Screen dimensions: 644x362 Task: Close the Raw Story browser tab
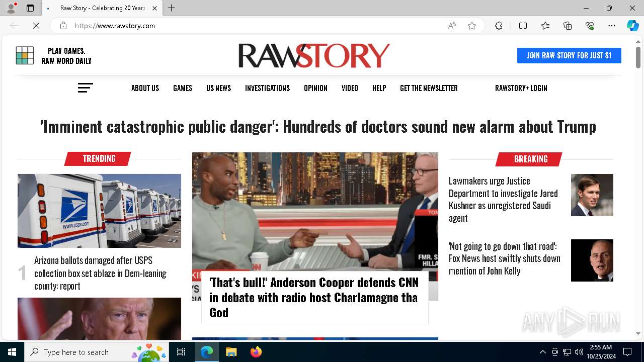click(154, 8)
